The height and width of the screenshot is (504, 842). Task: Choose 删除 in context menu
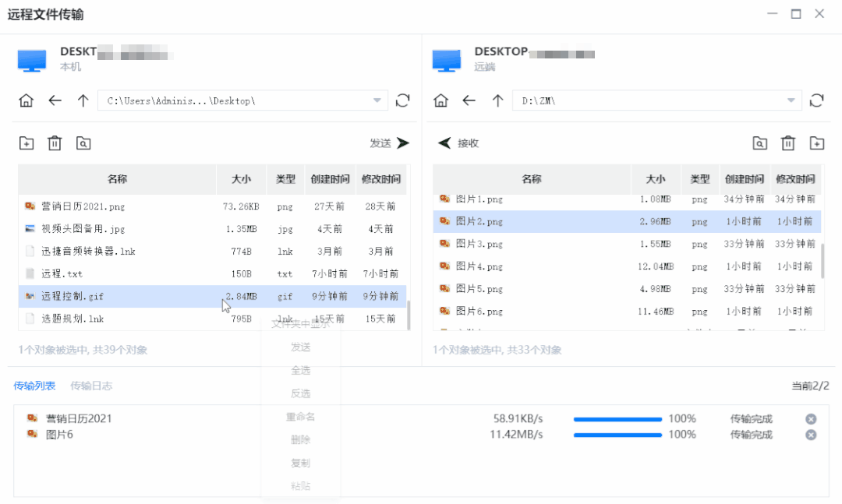coord(301,439)
